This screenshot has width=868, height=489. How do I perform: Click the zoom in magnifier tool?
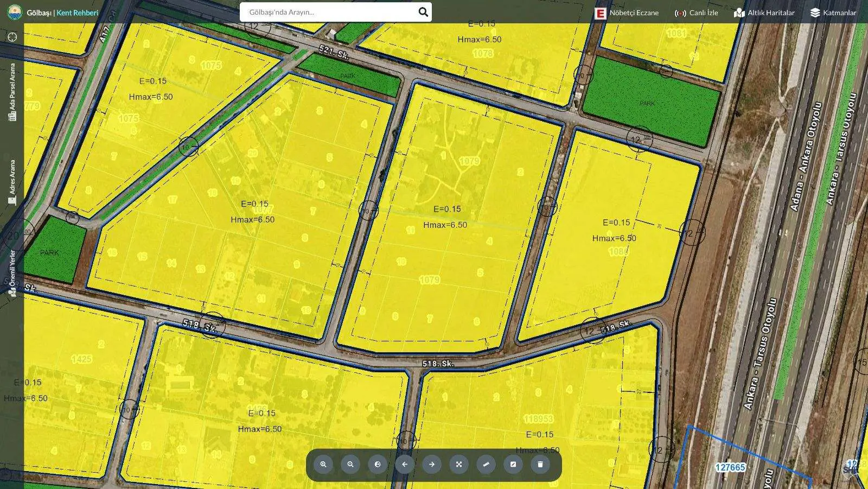[323, 465]
